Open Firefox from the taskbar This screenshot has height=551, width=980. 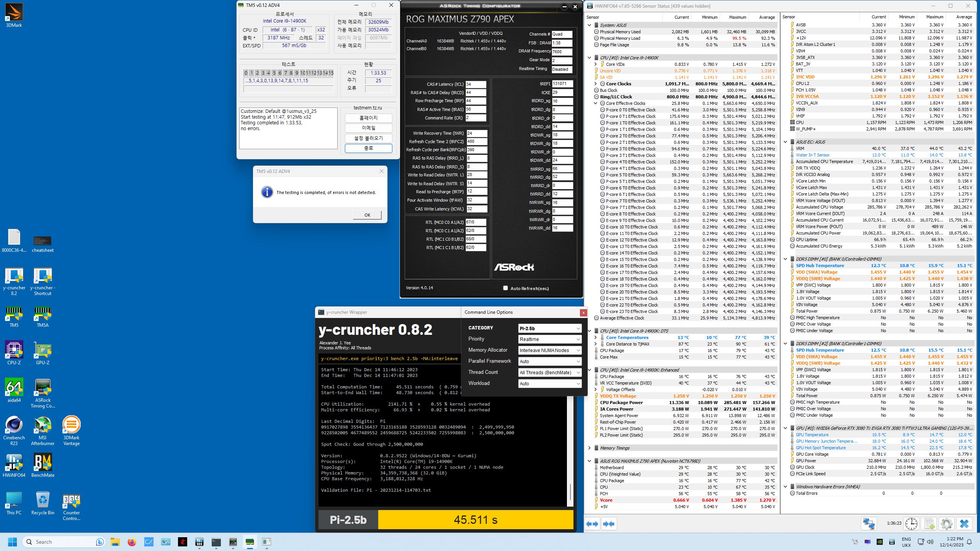pos(132,542)
